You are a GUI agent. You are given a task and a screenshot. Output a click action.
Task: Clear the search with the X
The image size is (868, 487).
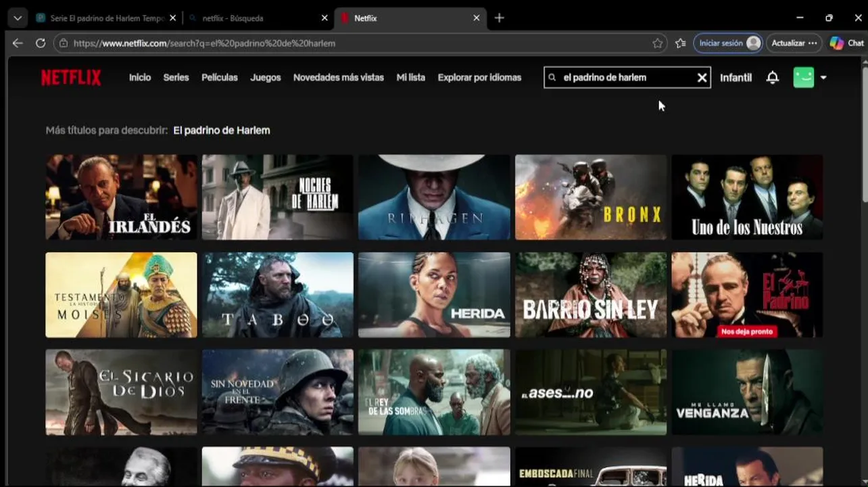click(x=702, y=78)
